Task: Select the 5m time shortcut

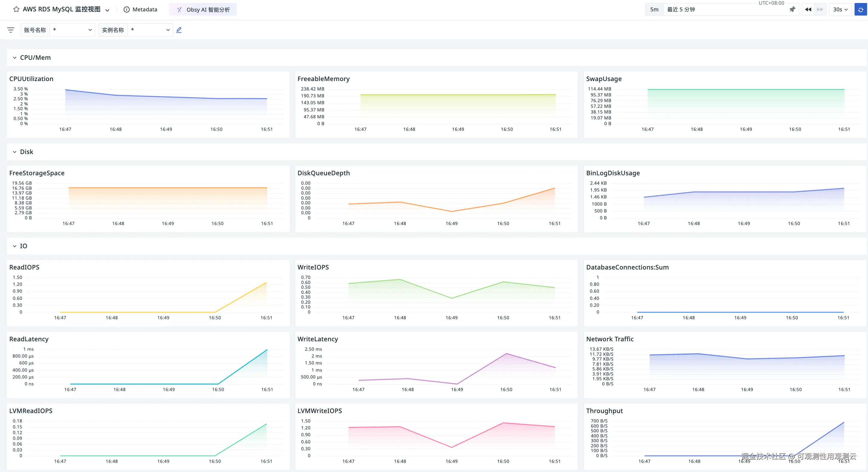Action: pyautogui.click(x=654, y=10)
